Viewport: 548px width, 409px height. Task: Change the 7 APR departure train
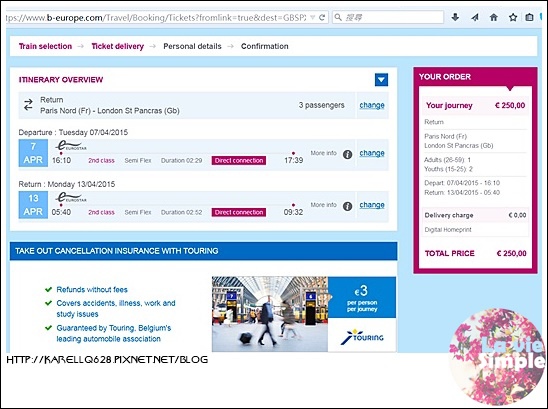click(x=372, y=153)
